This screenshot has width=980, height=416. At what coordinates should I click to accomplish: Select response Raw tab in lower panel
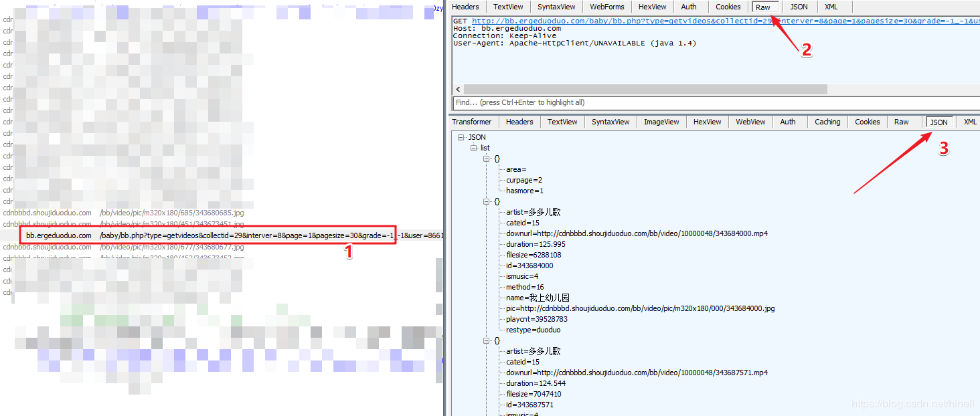tap(902, 122)
